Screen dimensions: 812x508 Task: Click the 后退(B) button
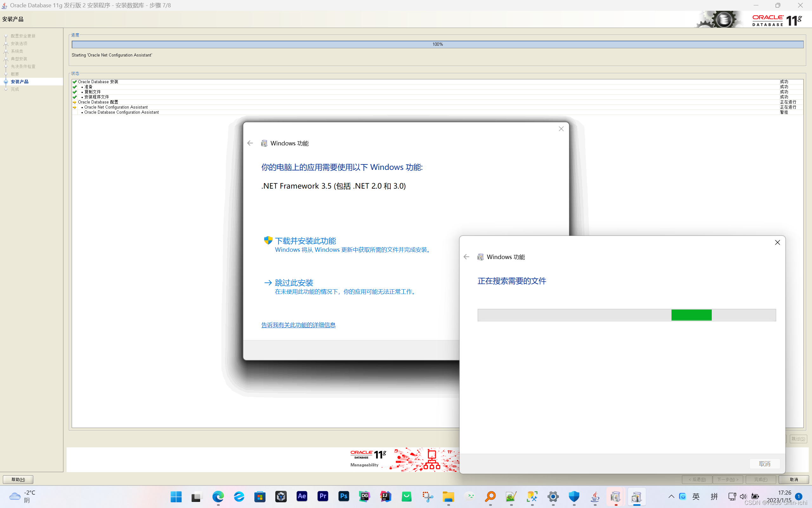[x=697, y=479]
